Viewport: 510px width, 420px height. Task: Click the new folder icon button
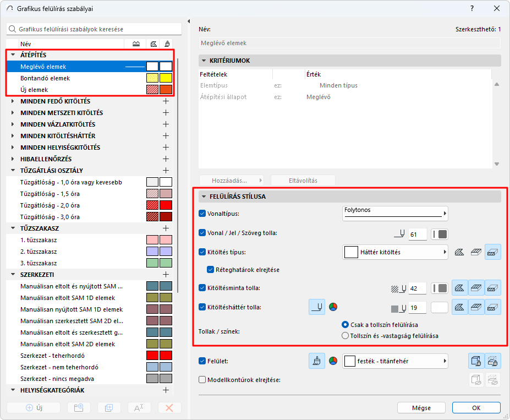79,408
